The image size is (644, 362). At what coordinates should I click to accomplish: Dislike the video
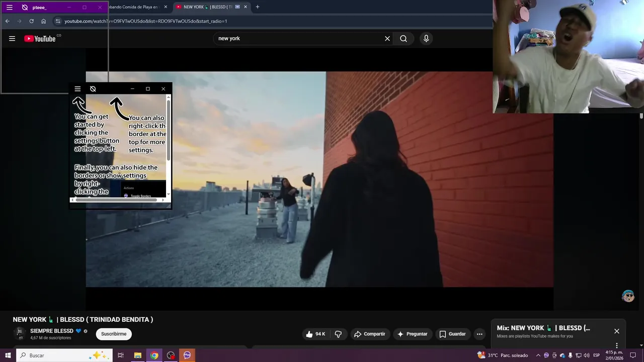[338, 334]
